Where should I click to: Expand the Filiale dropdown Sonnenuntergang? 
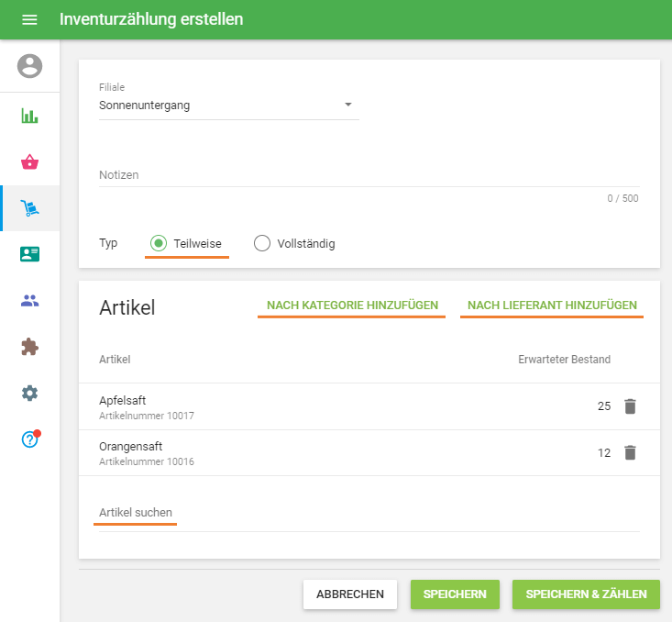tap(228, 106)
